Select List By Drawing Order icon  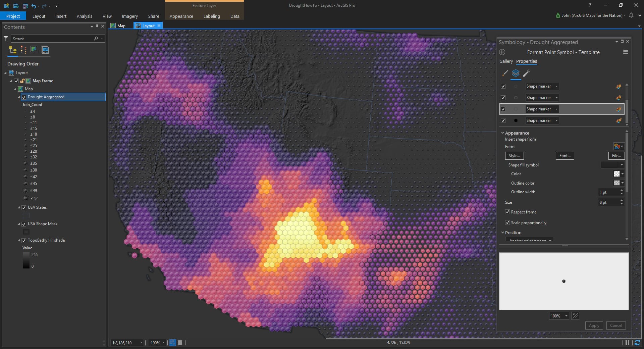point(13,50)
